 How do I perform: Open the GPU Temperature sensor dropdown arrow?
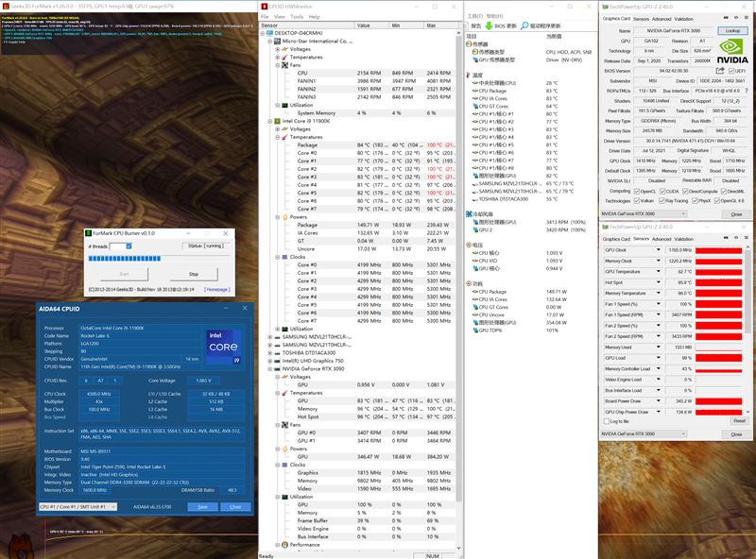(x=658, y=271)
